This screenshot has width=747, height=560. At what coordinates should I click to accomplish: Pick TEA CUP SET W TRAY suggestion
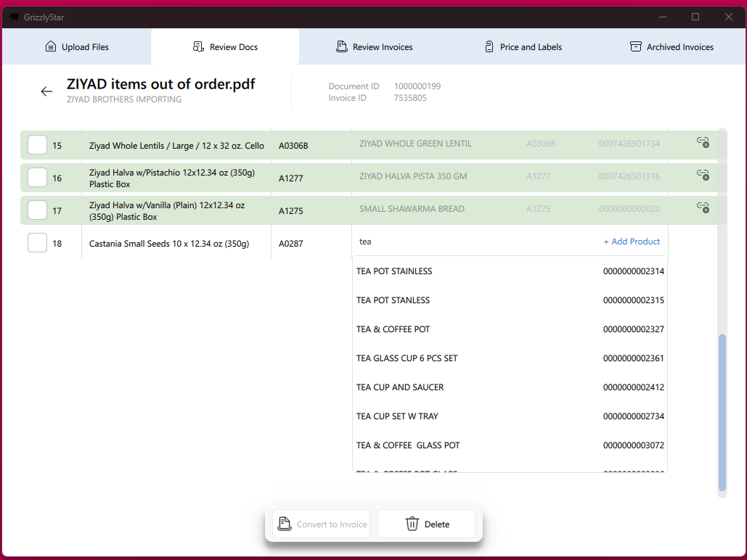tap(510, 416)
